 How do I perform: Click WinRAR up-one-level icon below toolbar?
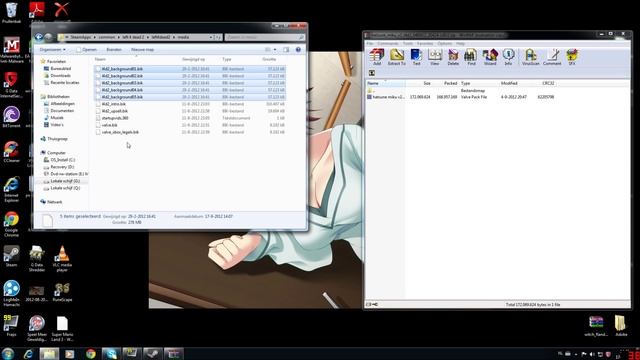pos(371,73)
